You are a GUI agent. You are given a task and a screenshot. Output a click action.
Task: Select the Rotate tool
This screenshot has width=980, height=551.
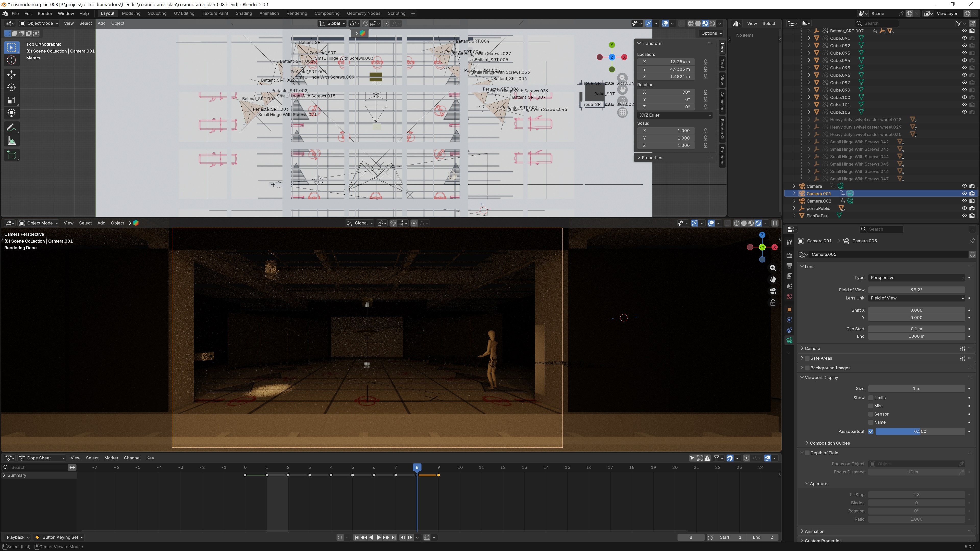click(11, 87)
